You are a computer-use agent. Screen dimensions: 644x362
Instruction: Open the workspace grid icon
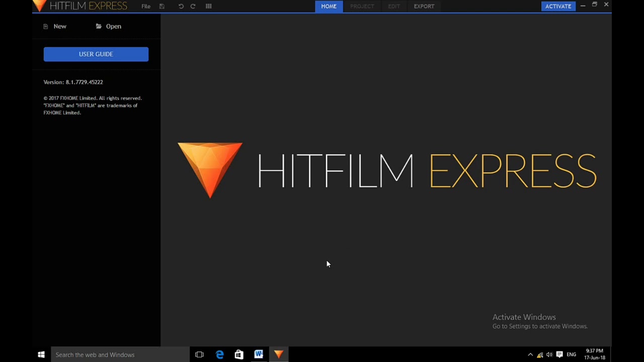point(209,6)
